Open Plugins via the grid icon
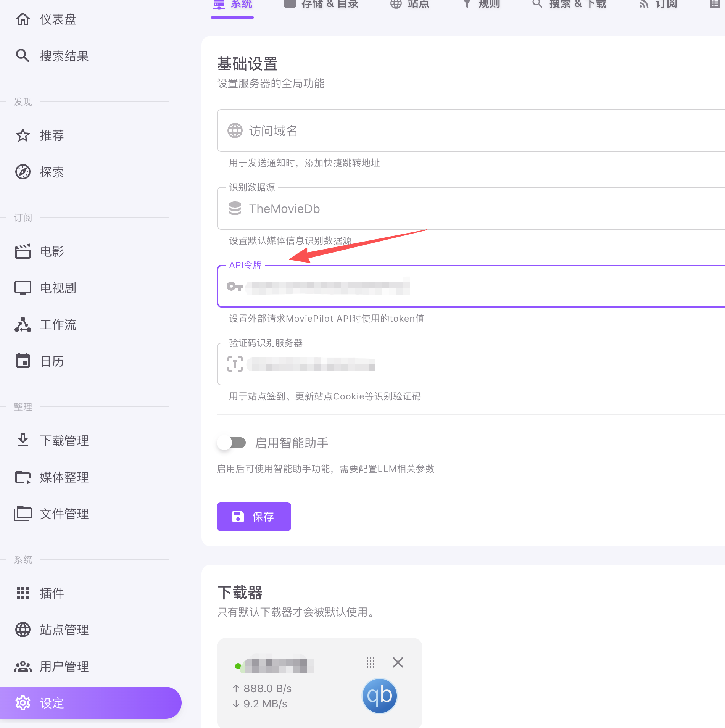The height and width of the screenshot is (728, 725). click(x=23, y=593)
